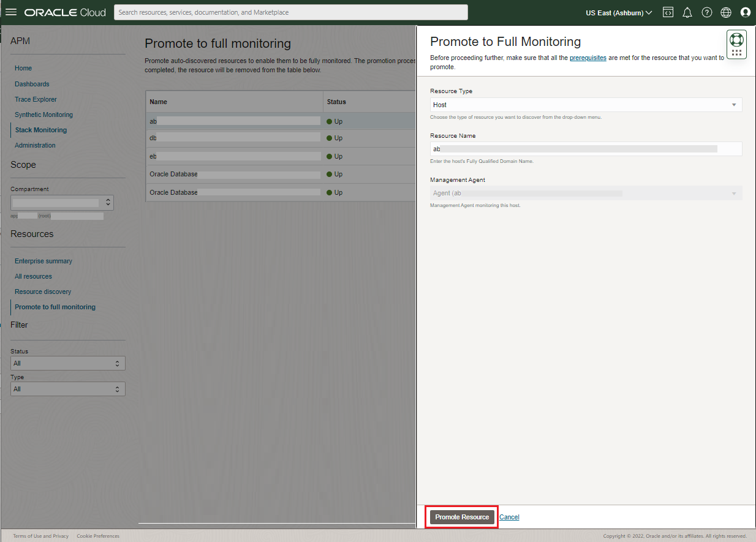Viewport: 756px width, 542px height.
Task: Open Resource discovery
Action: tap(43, 292)
